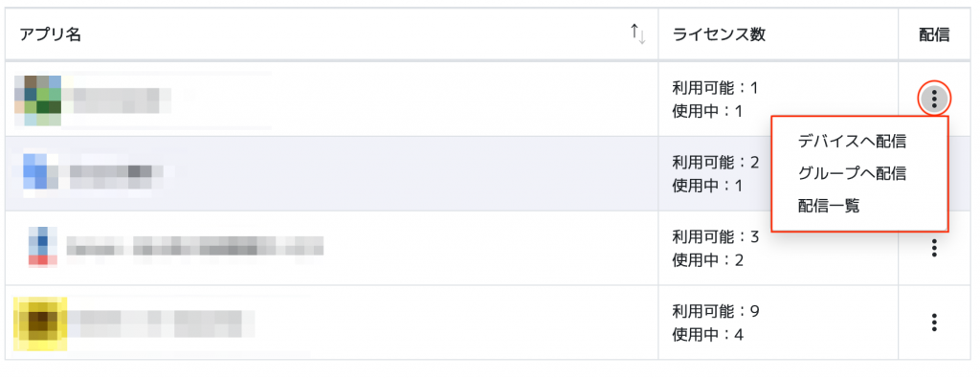
Task: Open 配信一覧 from the popup menu
Action: (829, 206)
